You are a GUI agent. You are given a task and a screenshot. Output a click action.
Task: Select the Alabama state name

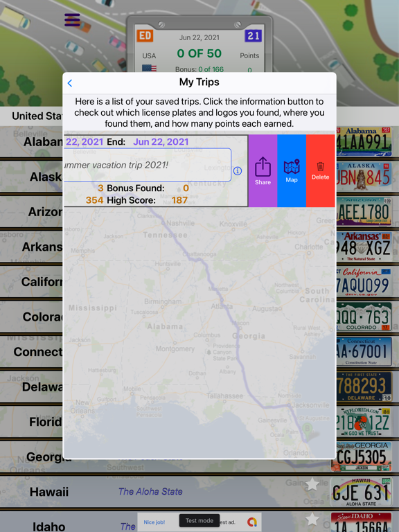pos(43,142)
